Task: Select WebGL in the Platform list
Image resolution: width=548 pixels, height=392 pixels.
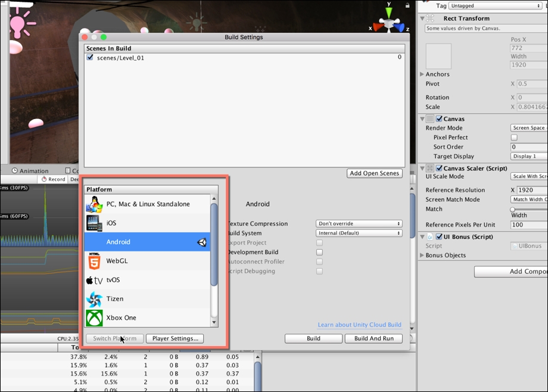Action: click(147, 261)
